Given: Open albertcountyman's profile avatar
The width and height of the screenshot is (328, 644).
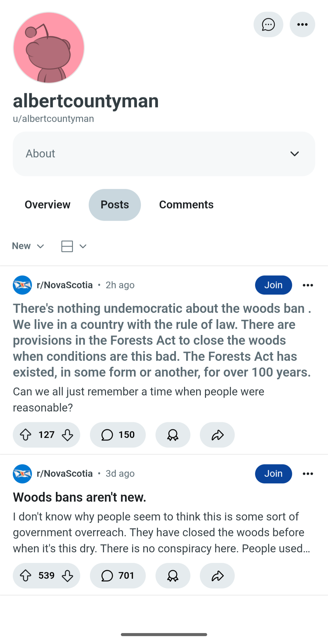Looking at the screenshot, I should (49, 48).
